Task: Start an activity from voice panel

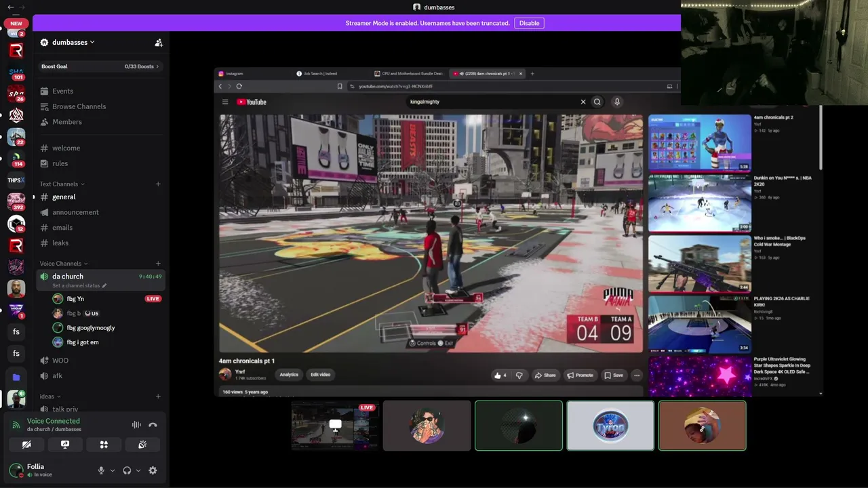Action: (x=104, y=445)
